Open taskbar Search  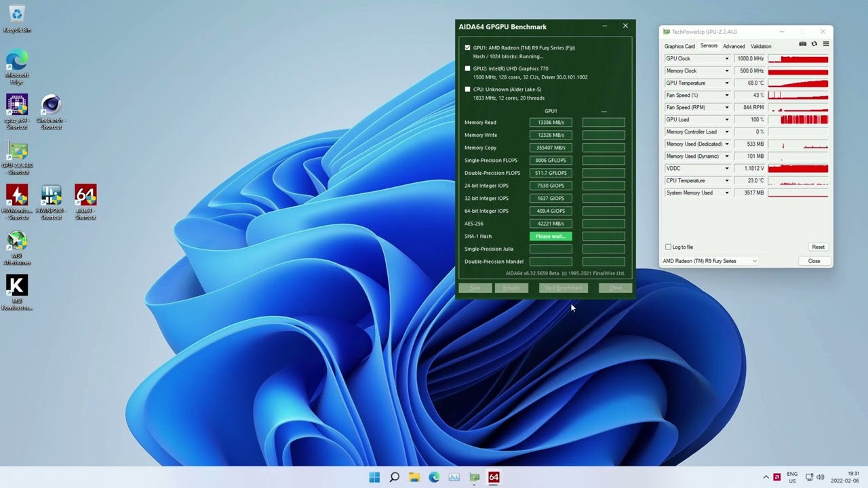point(395,477)
